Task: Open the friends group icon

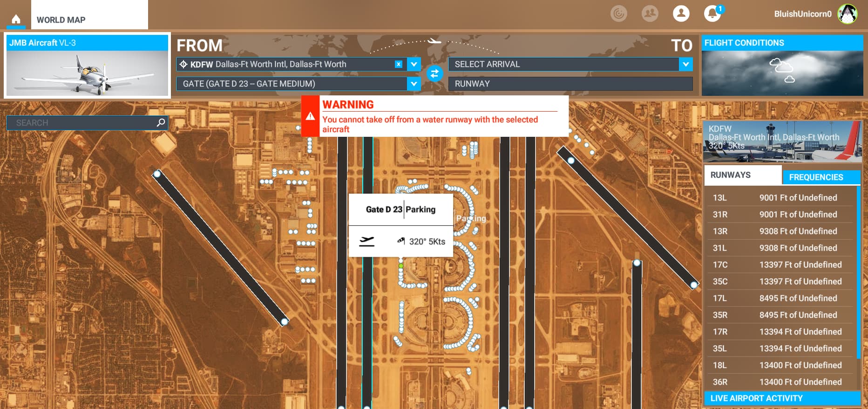Action: click(650, 13)
